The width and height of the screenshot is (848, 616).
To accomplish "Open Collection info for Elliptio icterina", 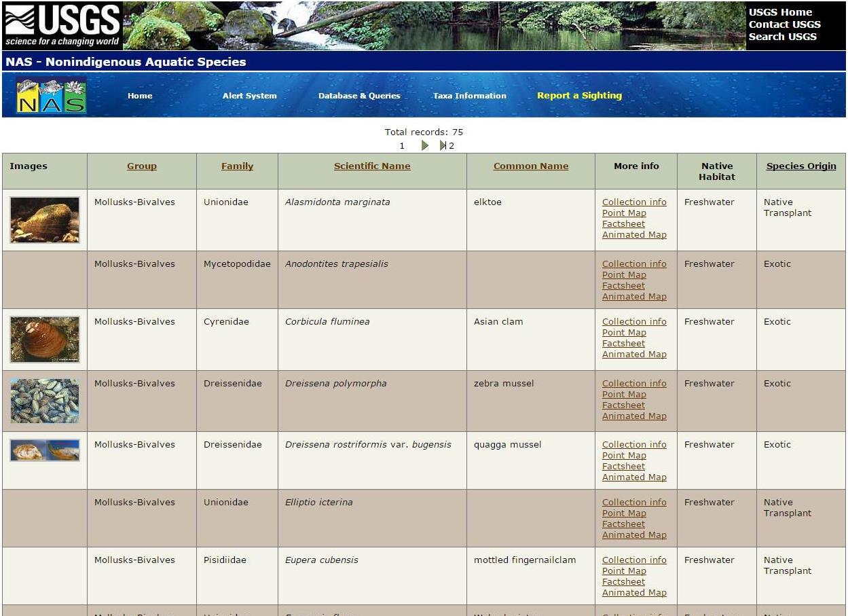I will (x=634, y=502).
